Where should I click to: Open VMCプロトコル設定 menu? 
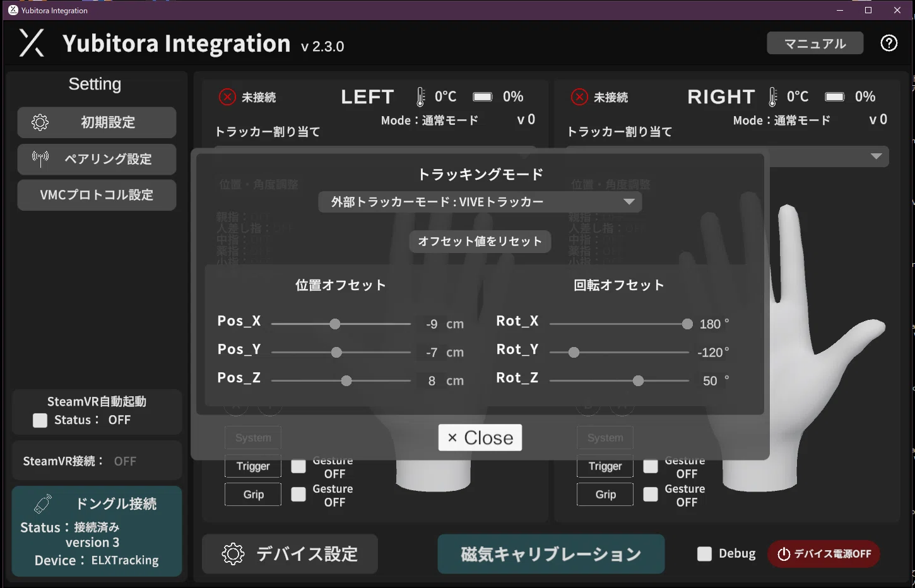tap(97, 195)
